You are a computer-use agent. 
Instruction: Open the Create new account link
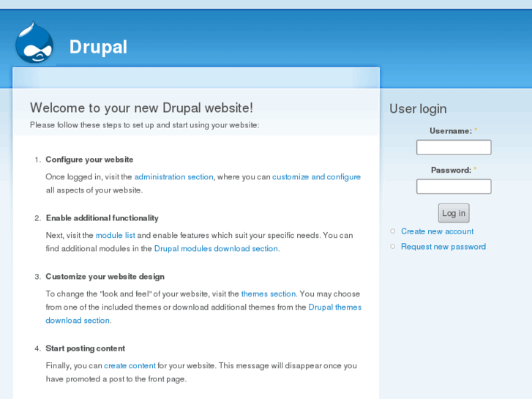click(x=437, y=231)
